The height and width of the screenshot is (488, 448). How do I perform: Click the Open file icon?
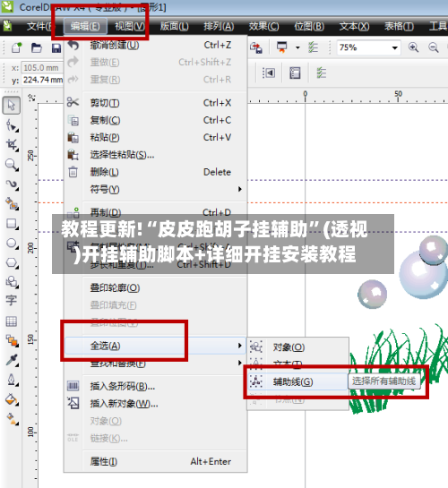coord(37,47)
